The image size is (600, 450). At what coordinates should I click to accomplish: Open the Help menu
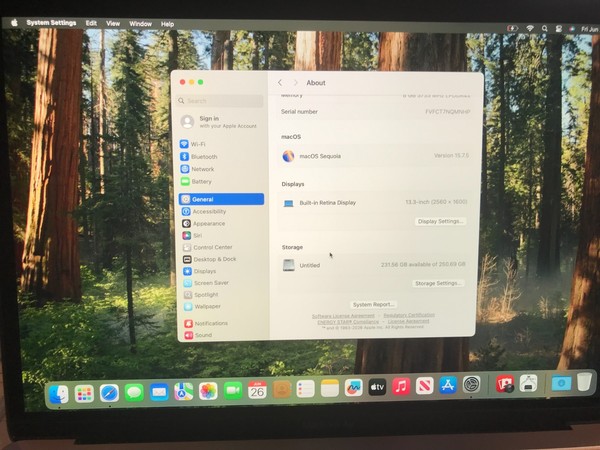(167, 24)
